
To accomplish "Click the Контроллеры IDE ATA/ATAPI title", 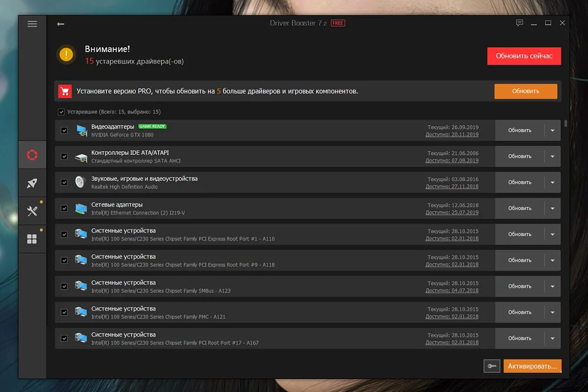I will (x=130, y=153).
